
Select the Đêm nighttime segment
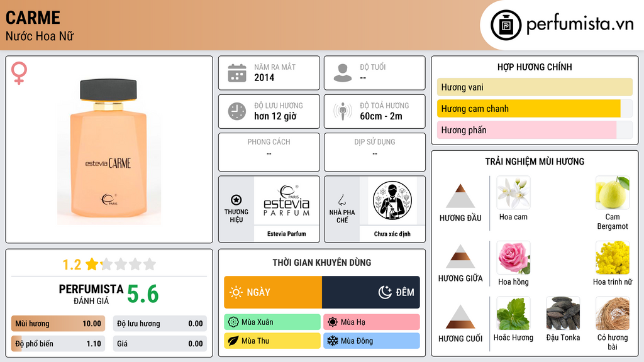pos(371,292)
